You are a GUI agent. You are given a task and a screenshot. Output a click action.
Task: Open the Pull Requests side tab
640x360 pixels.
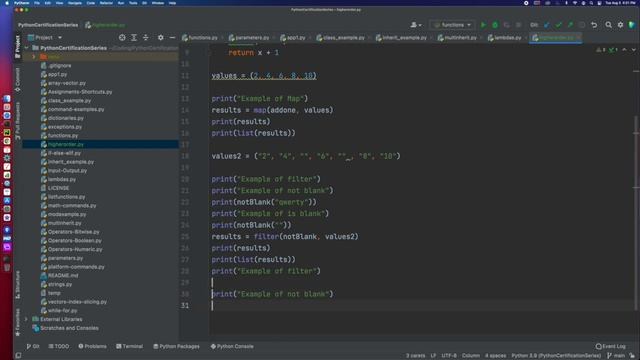tap(18, 121)
